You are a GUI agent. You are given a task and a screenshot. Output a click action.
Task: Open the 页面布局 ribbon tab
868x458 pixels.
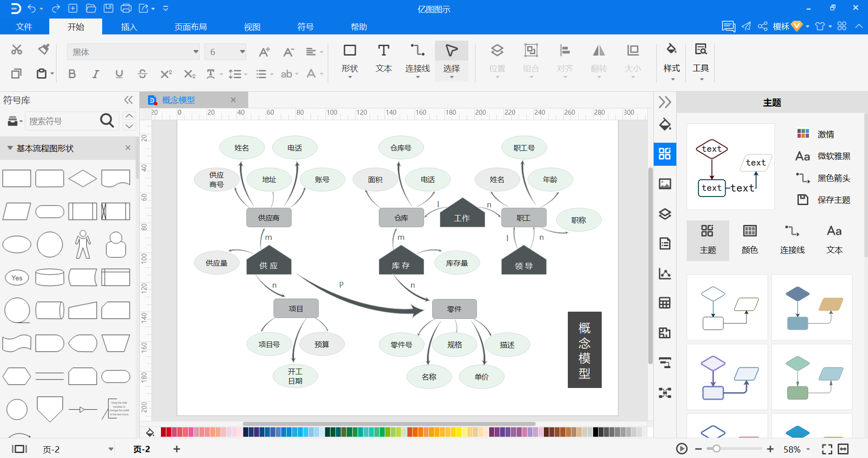(191, 27)
